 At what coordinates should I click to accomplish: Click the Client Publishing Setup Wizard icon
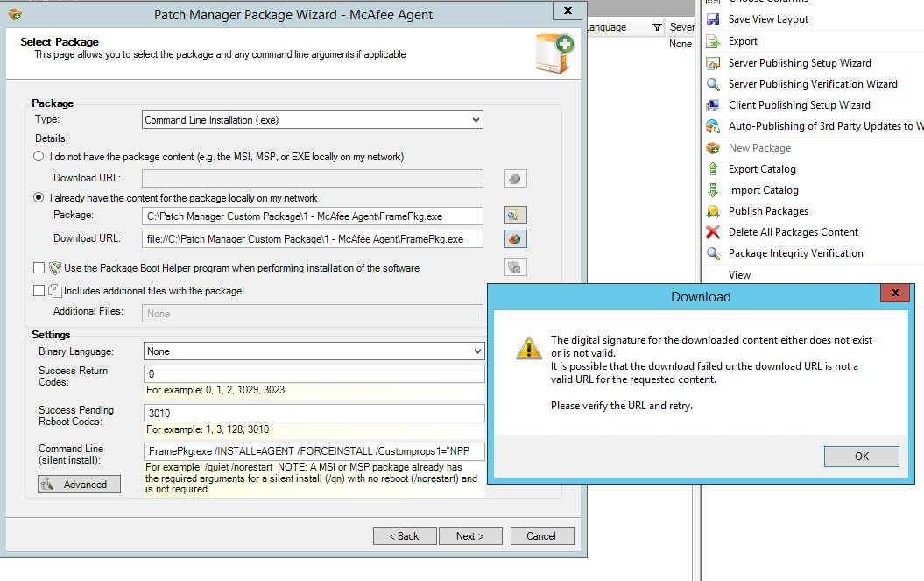(x=713, y=105)
